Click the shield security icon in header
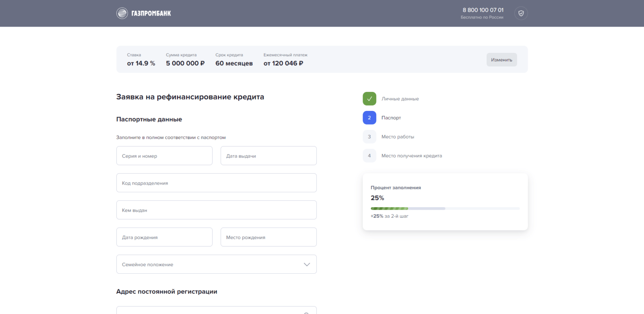Viewport: 644px width, 314px height. coord(521,13)
